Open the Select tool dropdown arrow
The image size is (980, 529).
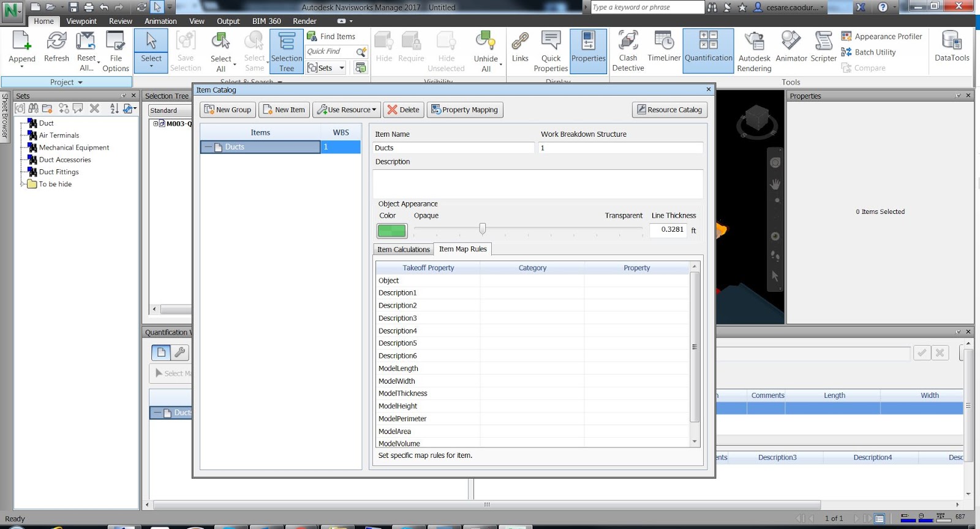(151, 66)
